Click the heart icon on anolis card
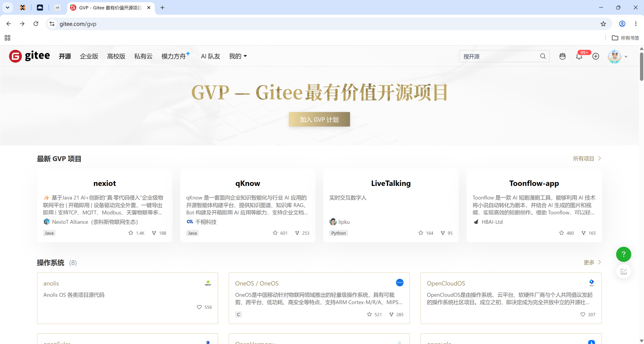Viewport: 644px width, 344px height. (x=199, y=307)
